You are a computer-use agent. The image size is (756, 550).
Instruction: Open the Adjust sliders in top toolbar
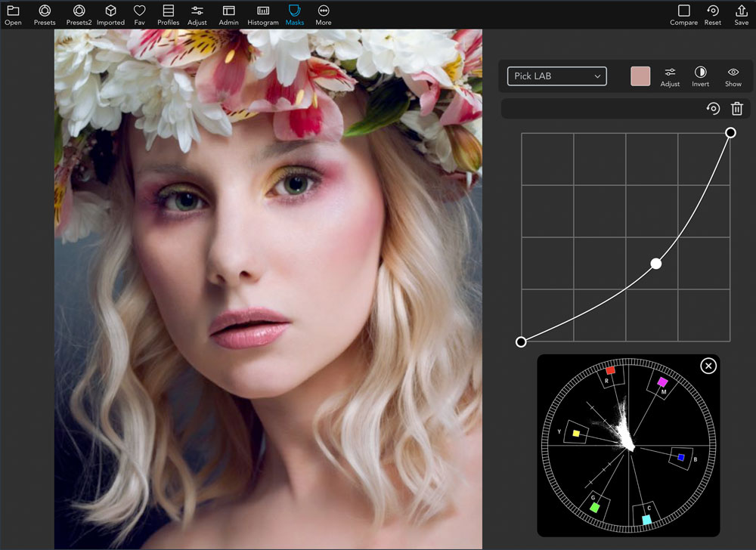pyautogui.click(x=197, y=15)
